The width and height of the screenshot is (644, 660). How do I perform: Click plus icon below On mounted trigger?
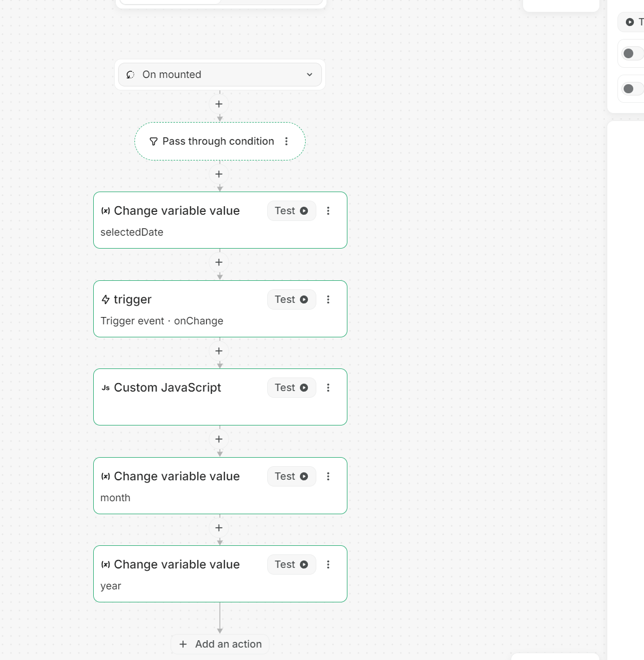coord(219,104)
